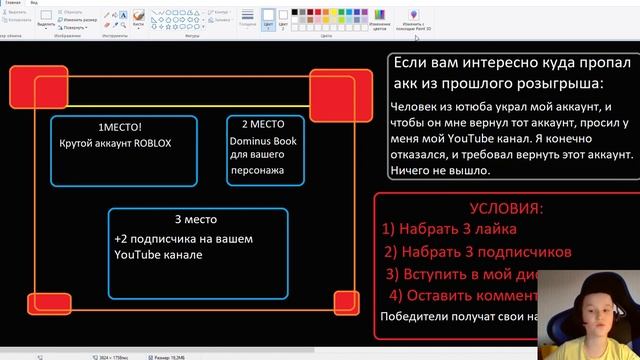The height and width of the screenshot is (360, 640).
Task: Click the '2 МЕСТО' heading on canvas
Action: click(263, 124)
